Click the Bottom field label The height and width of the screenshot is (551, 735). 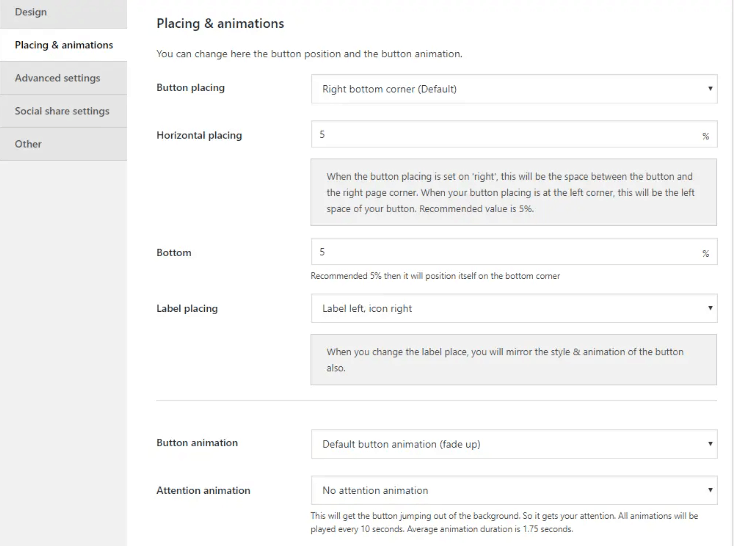[174, 253]
